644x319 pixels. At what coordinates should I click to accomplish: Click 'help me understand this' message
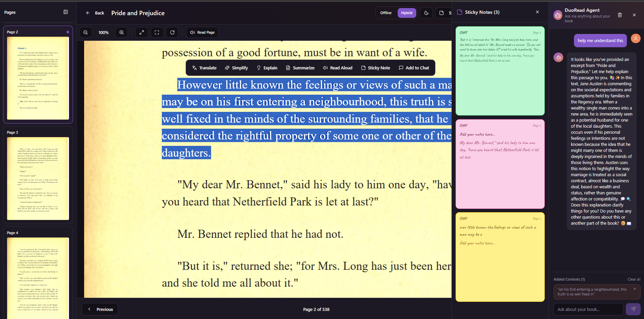click(600, 40)
